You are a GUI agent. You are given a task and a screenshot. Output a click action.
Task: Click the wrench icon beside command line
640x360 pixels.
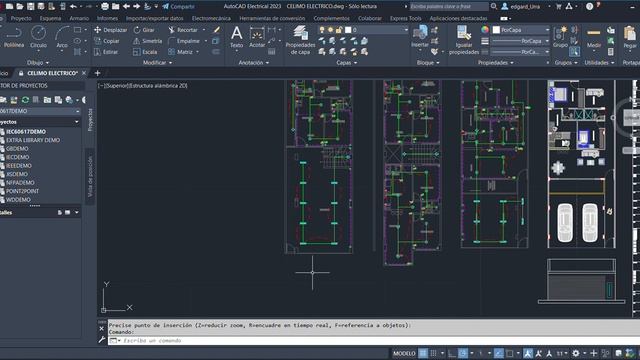click(102, 340)
